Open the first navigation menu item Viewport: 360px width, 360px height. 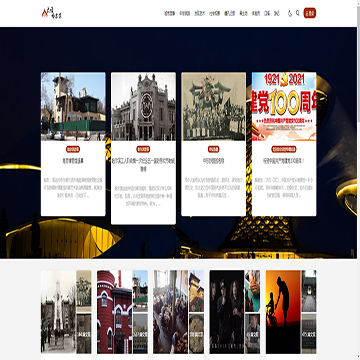point(169,14)
